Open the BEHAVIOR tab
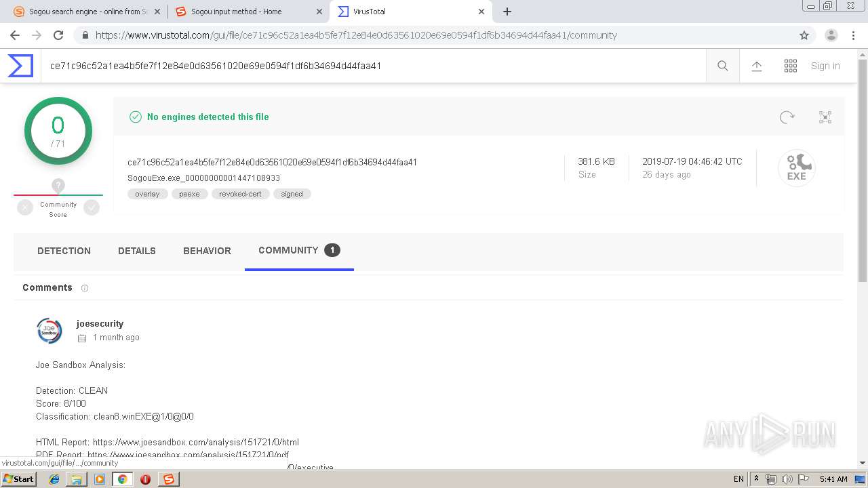The height and width of the screenshot is (488, 868). [x=207, y=251]
